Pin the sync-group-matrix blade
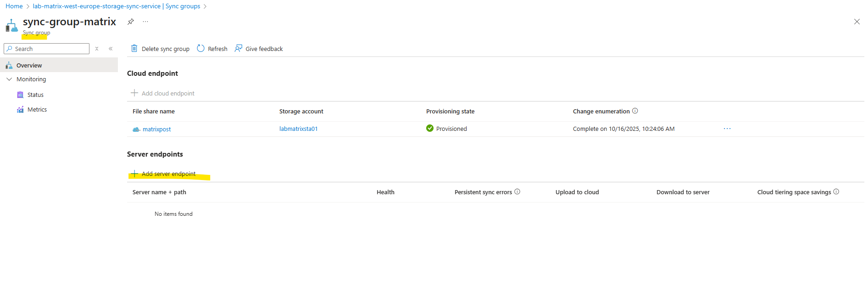Viewport: 868px width, 298px height. 131,22
